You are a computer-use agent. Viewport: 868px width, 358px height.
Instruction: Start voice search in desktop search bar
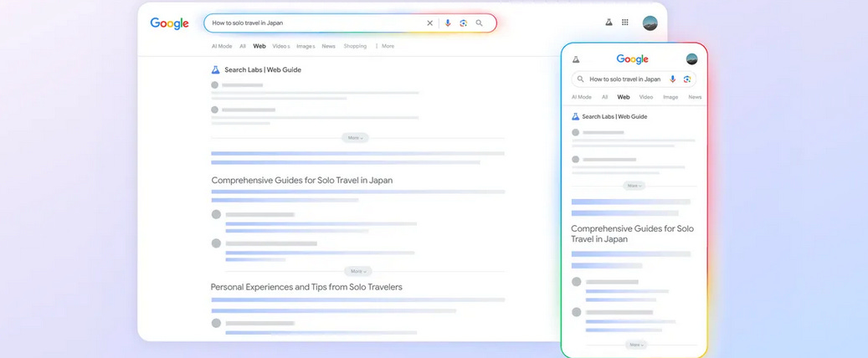448,23
